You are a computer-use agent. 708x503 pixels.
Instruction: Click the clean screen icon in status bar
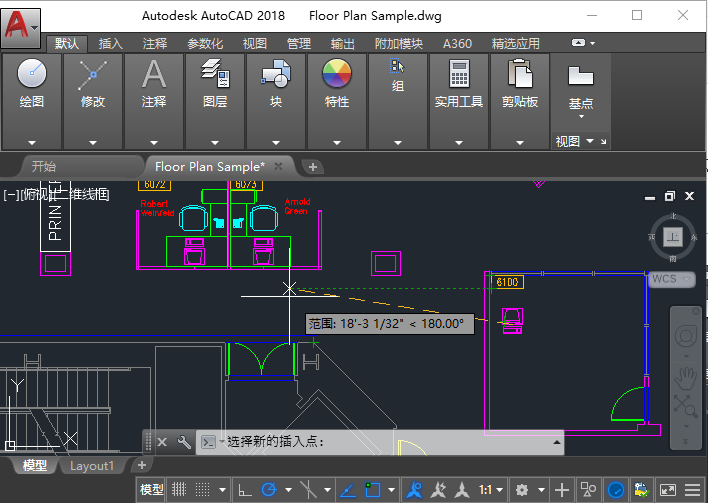[x=668, y=490]
